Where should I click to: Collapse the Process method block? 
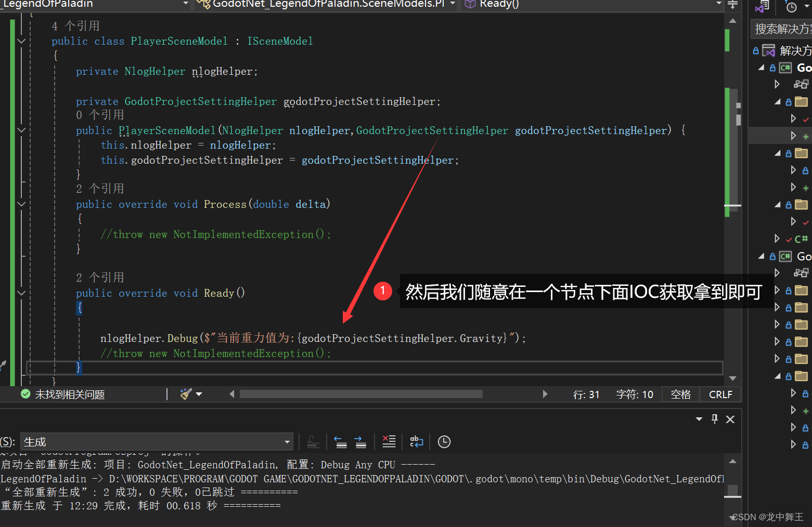(21, 204)
